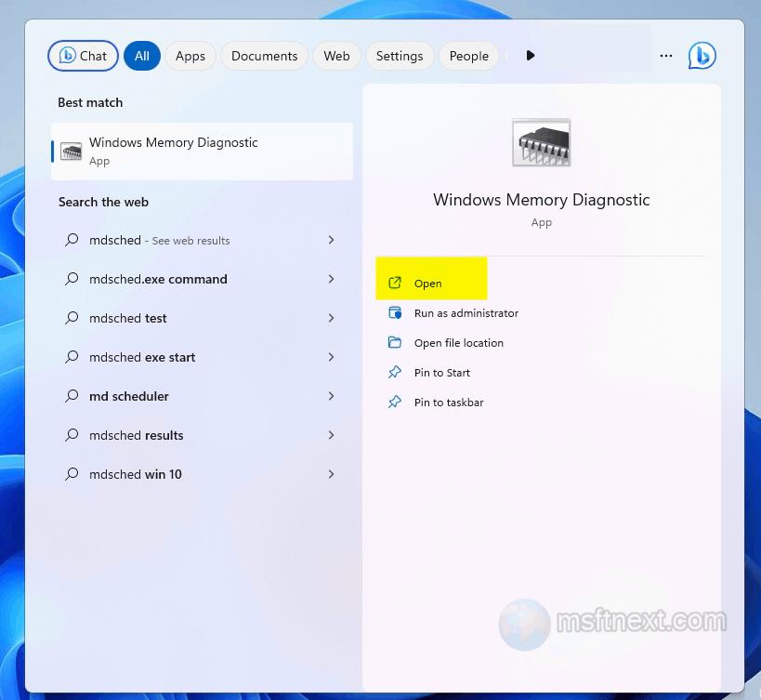Click the large Windows Memory Diagnostic icon
The image size is (761, 700).
[541, 143]
